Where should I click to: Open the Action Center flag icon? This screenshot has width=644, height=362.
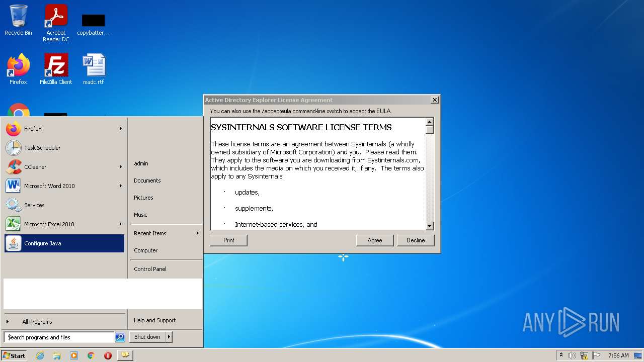click(596, 355)
